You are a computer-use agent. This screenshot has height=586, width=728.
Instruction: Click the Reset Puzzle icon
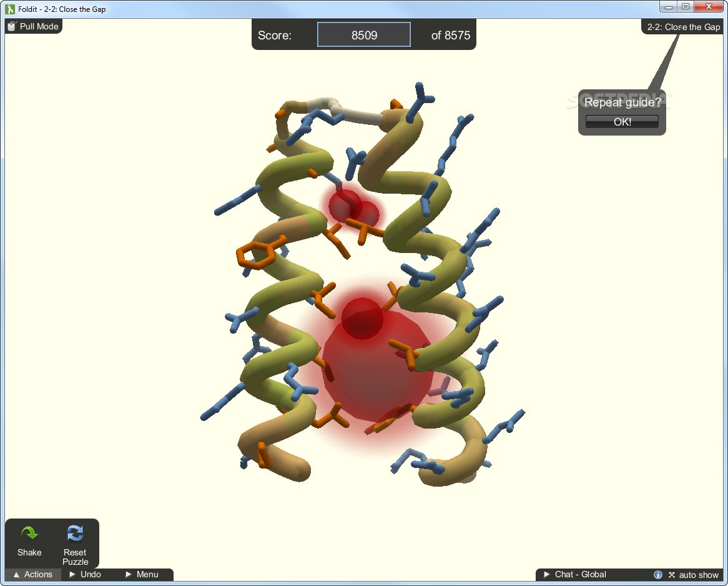pos(75,534)
